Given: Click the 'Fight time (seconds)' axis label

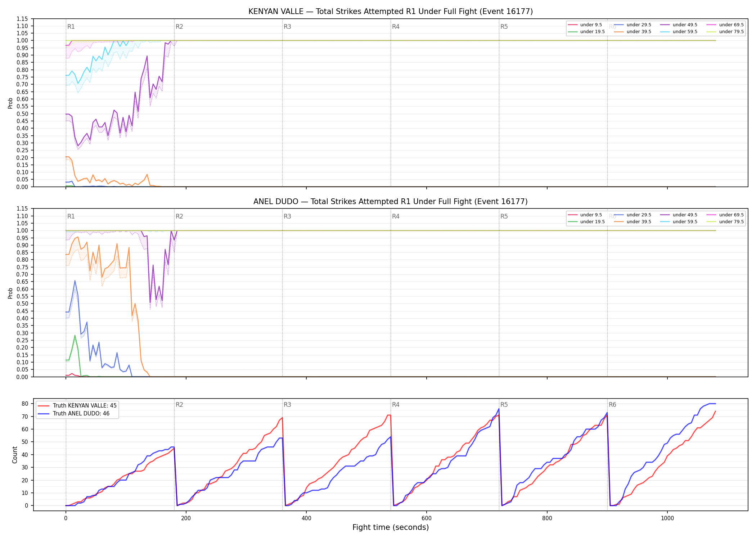Looking at the screenshot, I should [x=391, y=527].
